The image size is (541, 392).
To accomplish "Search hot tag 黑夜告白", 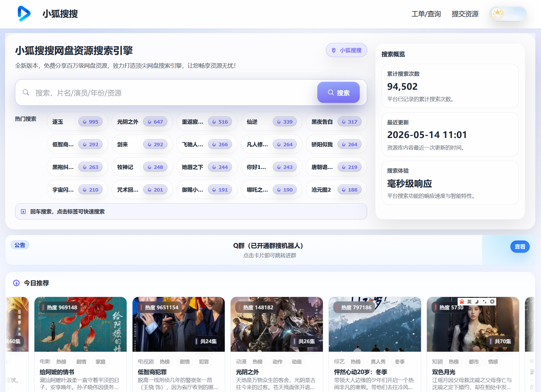I will click(337, 122).
